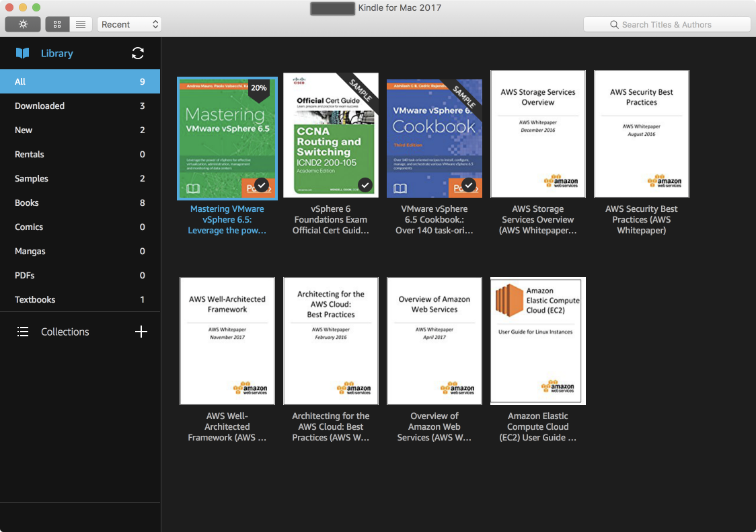Switch to grid view
Viewport: 756px width, 532px height.
tap(57, 24)
